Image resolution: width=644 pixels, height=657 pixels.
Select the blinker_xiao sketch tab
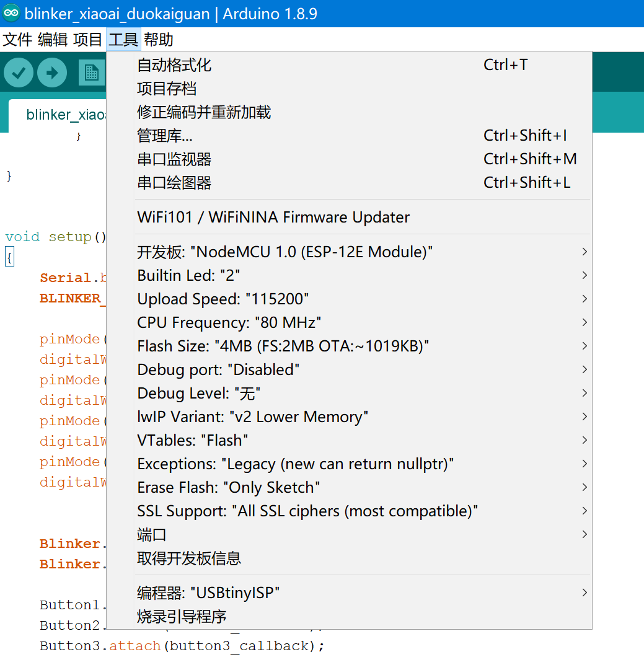(x=58, y=115)
